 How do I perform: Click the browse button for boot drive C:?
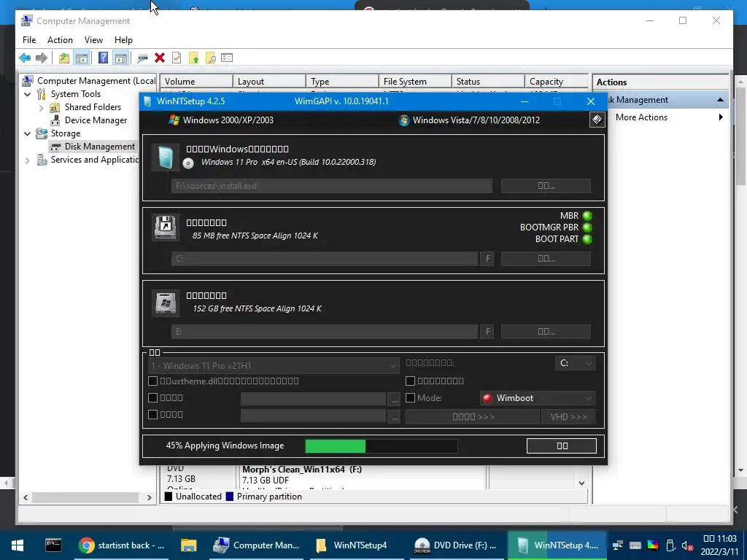click(546, 259)
